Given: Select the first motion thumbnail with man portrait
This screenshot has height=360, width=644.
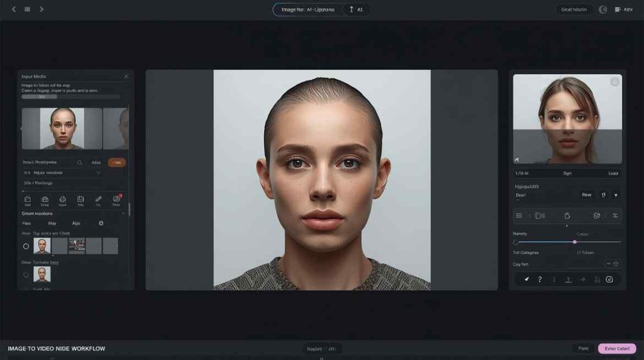Looking at the screenshot, I should tap(42, 246).
